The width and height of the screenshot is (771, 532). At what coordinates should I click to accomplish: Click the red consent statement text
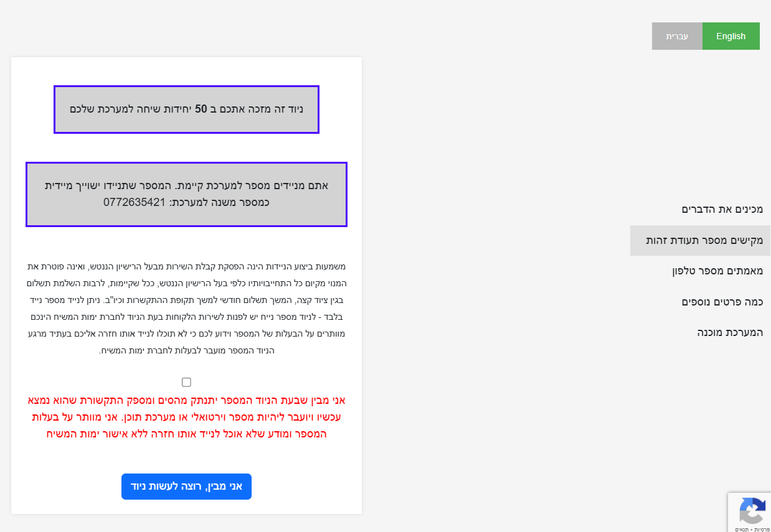[x=186, y=417]
